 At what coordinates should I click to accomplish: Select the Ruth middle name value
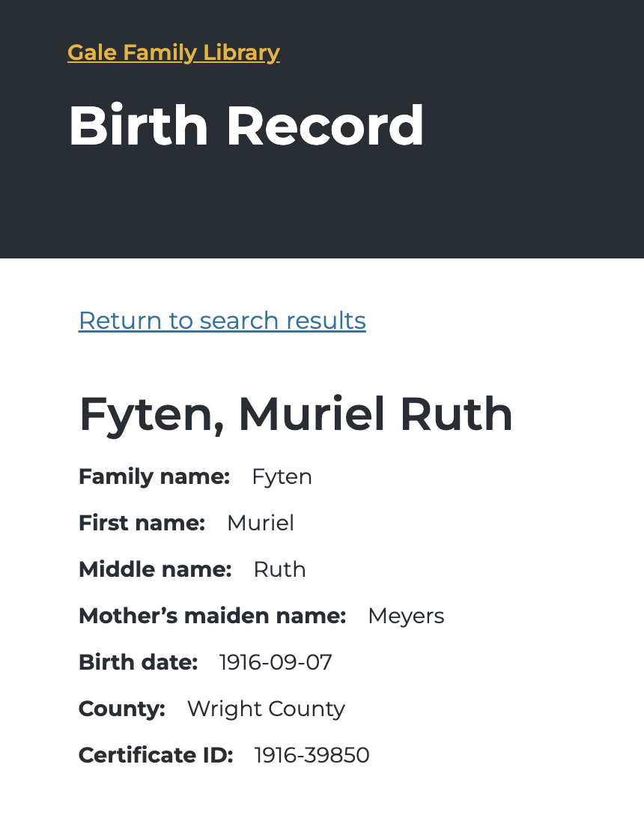pos(279,569)
